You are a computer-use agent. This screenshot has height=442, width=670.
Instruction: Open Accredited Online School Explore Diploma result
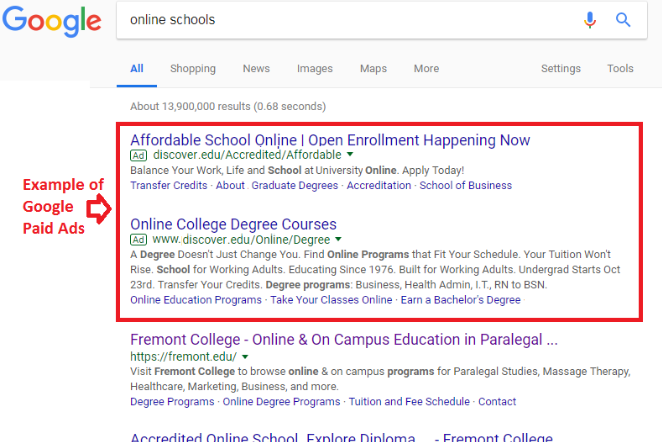click(x=341, y=437)
